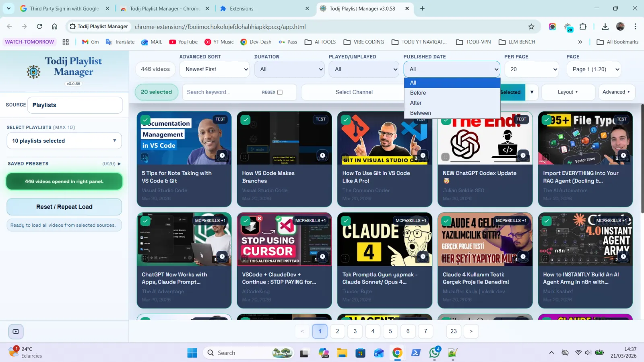The width and height of the screenshot is (644, 362).
Task: Jump to page 23 in pagination
Action: coord(454,331)
